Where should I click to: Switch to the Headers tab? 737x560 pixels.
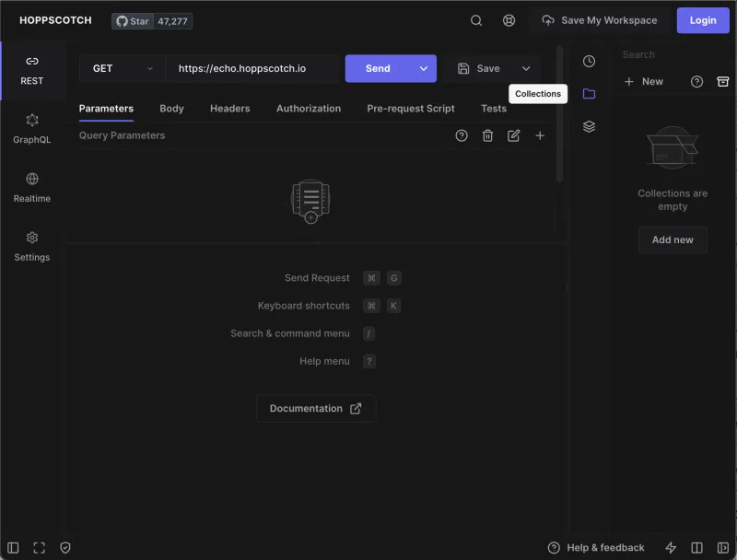click(x=229, y=109)
